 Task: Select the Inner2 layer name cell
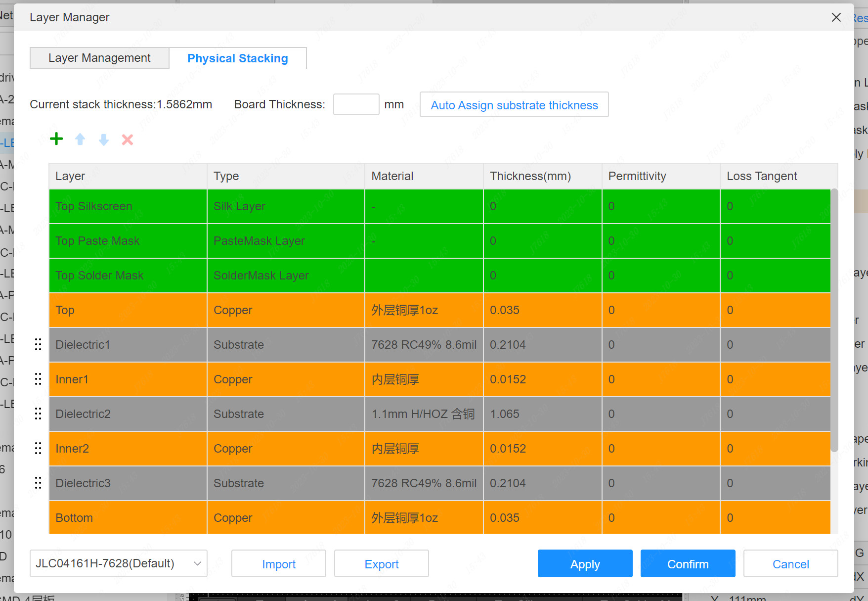click(x=128, y=449)
